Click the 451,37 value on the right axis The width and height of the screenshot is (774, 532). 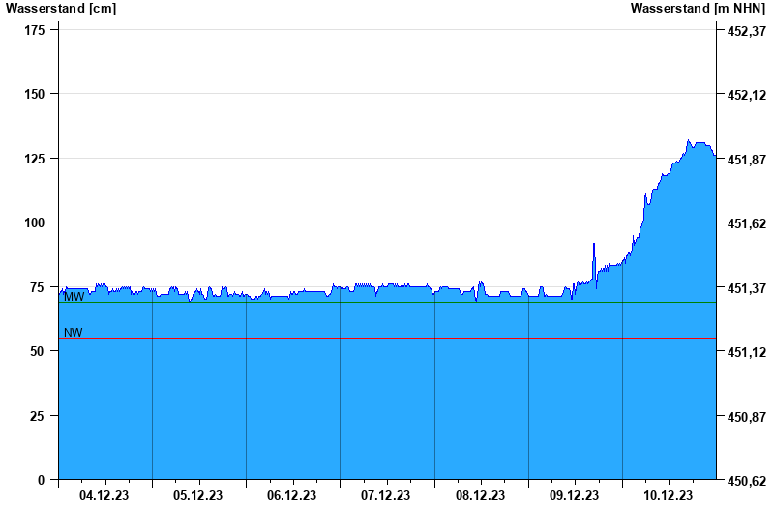(747, 287)
